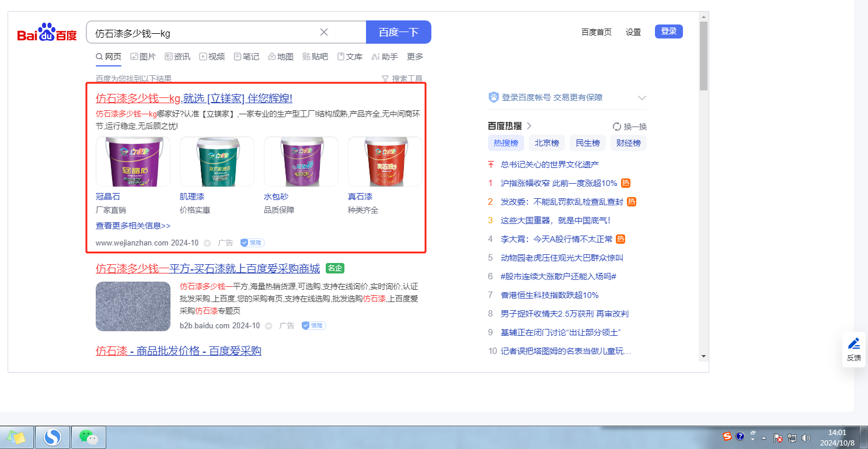Open the Action Center flag tray icon

778,437
